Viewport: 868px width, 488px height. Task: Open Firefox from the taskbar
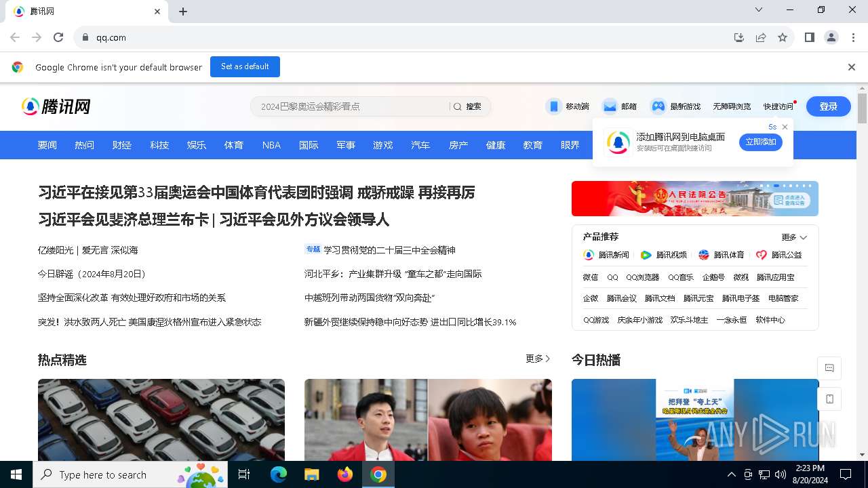click(x=345, y=474)
